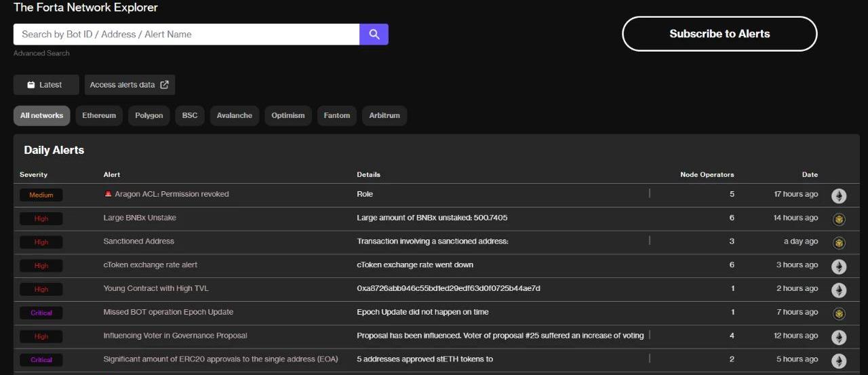Click the Date column header

click(810, 174)
